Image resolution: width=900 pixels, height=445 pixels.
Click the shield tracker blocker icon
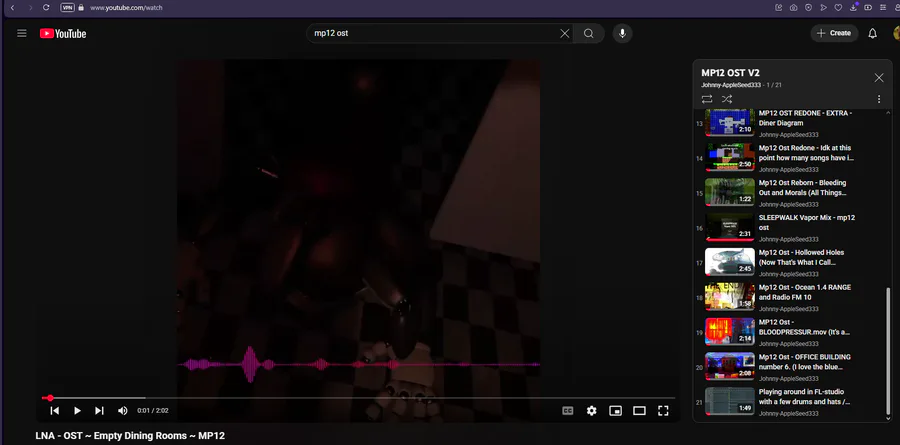click(808, 7)
